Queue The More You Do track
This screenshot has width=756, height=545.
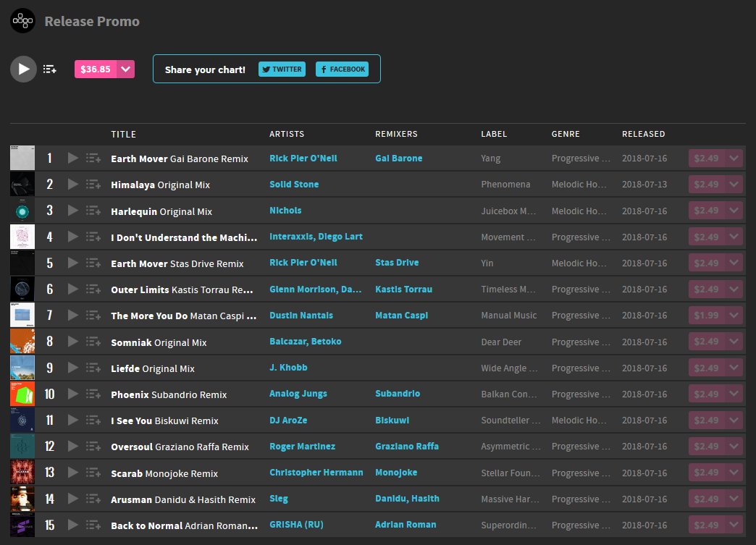click(x=93, y=315)
